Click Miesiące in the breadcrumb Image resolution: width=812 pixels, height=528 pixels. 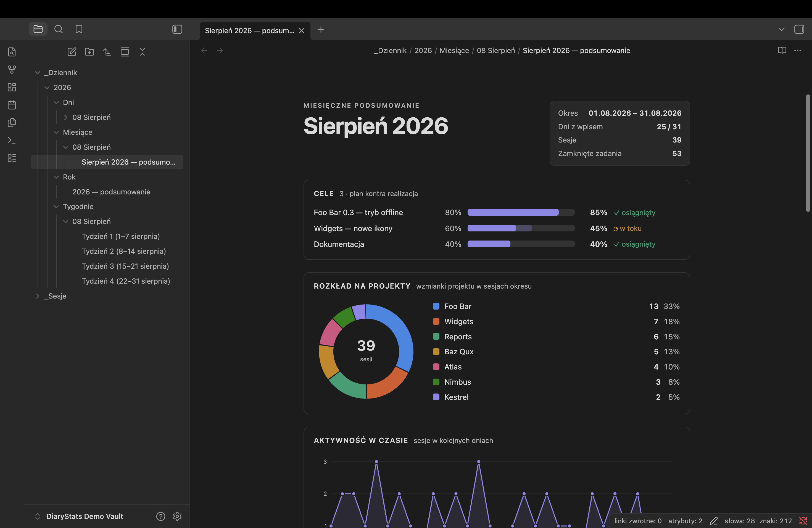tap(454, 51)
